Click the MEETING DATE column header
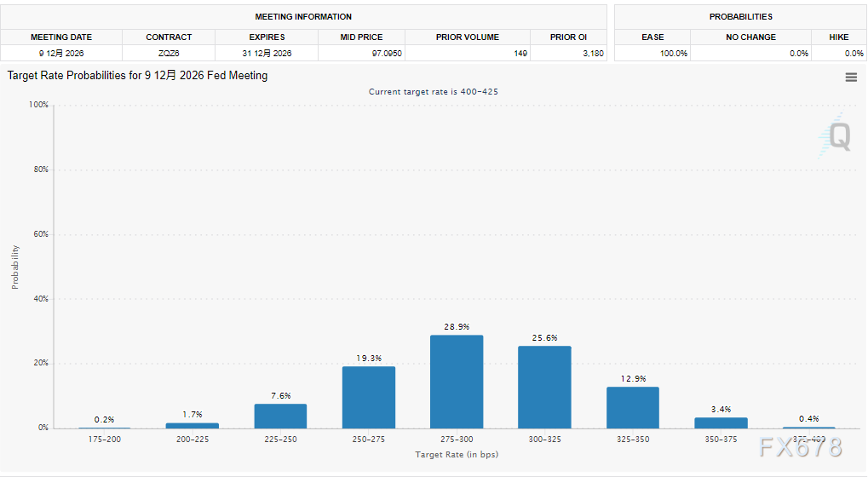 (61, 37)
